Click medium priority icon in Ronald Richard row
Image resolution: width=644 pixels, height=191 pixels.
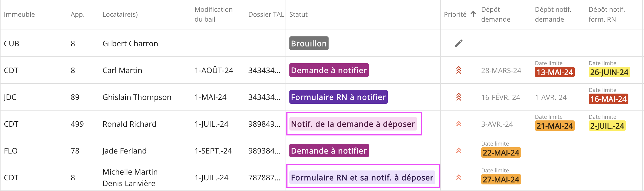[x=458, y=124]
